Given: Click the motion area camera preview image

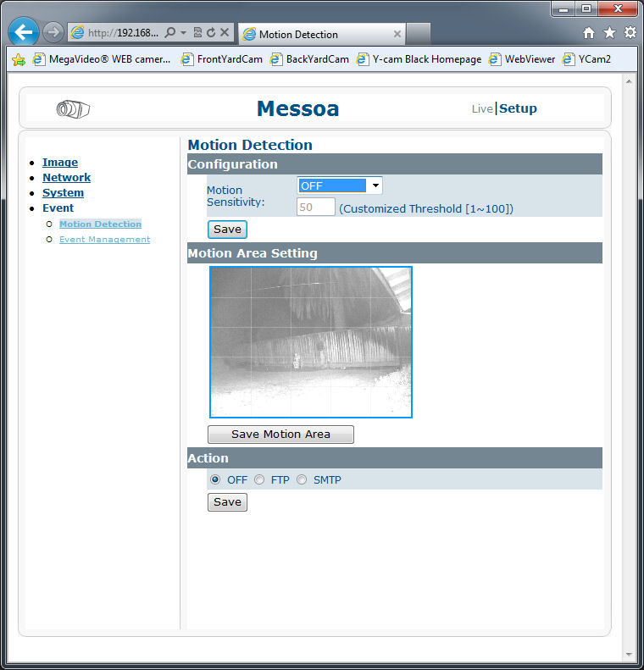Looking at the screenshot, I should (x=310, y=342).
